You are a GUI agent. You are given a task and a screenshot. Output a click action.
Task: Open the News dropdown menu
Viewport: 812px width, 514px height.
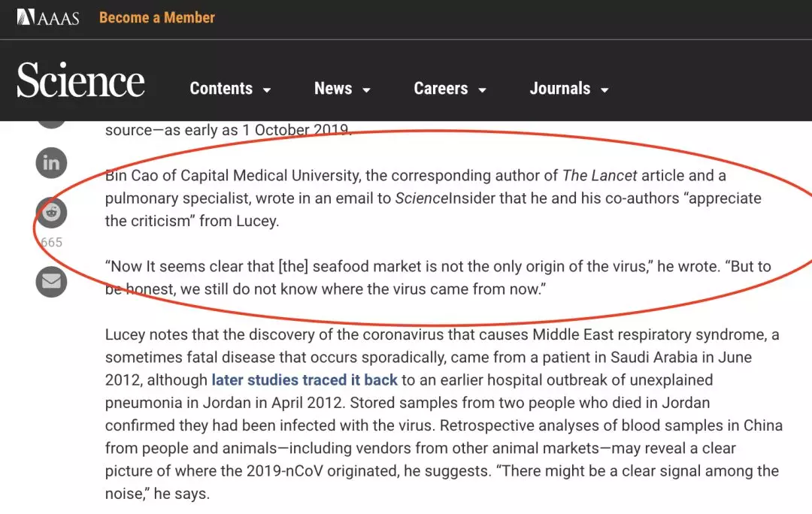[x=342, y=89]
